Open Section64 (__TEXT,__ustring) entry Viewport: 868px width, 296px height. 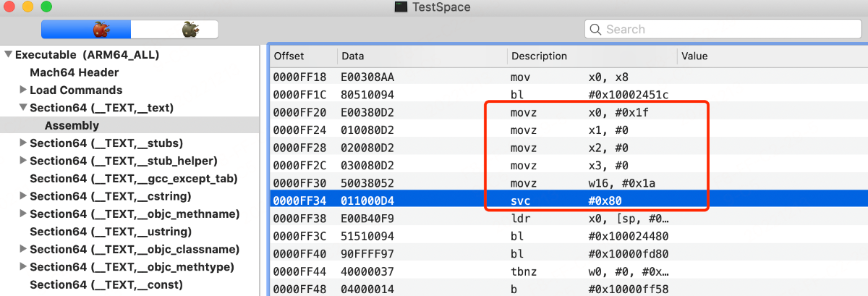[x=110, y=232]
